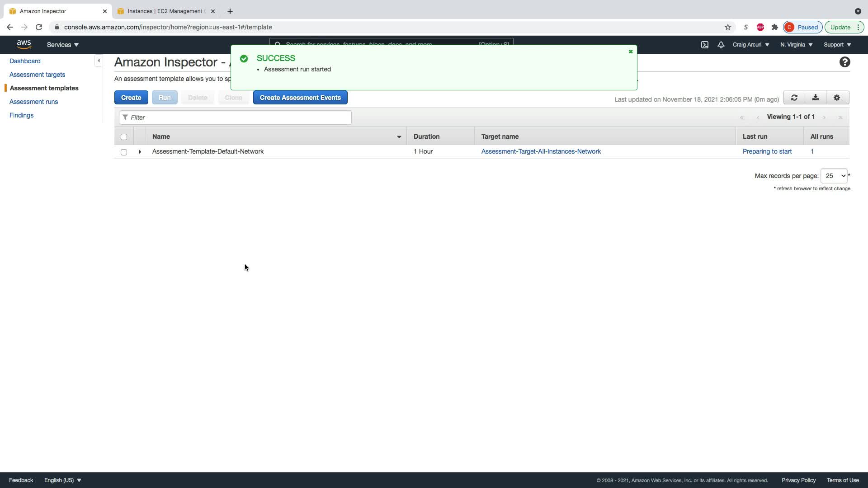
Task: Collapse the left navigation sidebar arrow
Action: click(99, 61)
